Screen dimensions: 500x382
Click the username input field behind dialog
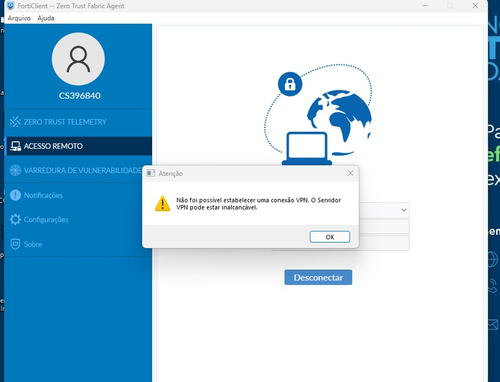pos(383,227)
